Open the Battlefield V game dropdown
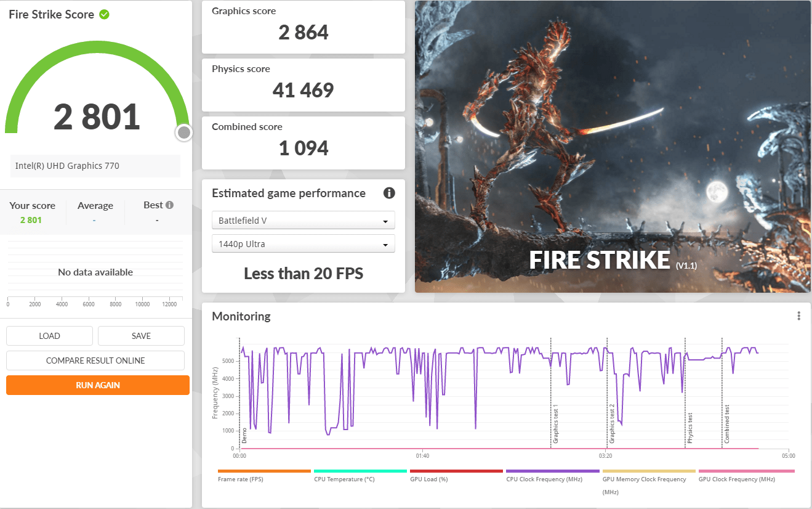Viewport: 812px width, 509px height. [x=303, y=220]
